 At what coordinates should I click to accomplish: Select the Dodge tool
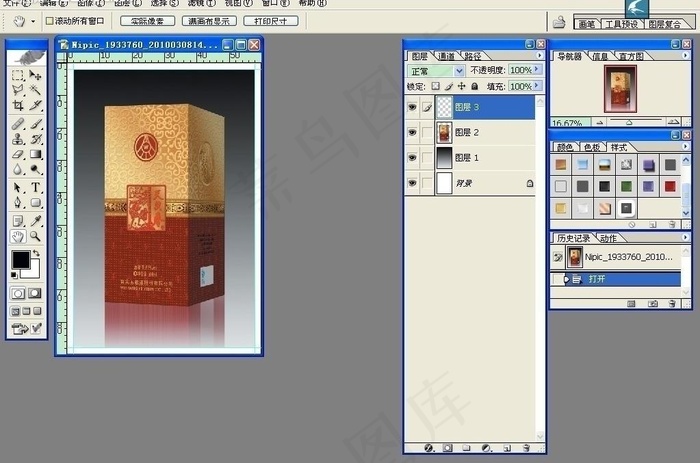tap(35, 169)
